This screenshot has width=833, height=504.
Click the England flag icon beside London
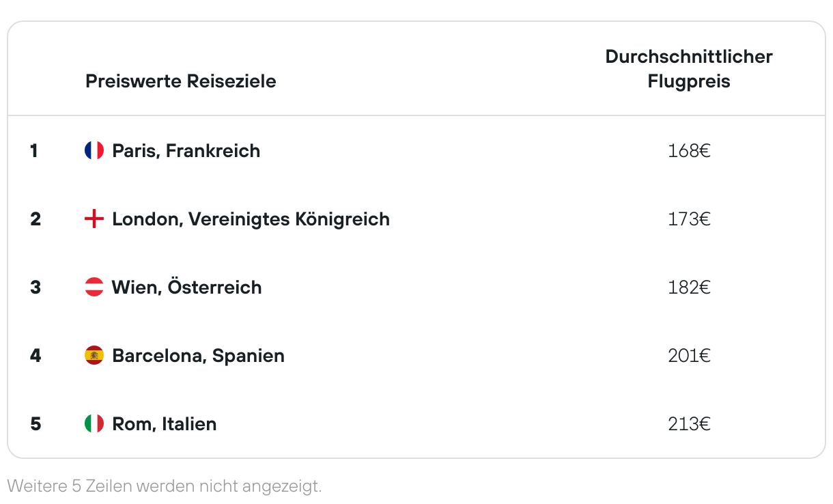[x=94, y=219]
